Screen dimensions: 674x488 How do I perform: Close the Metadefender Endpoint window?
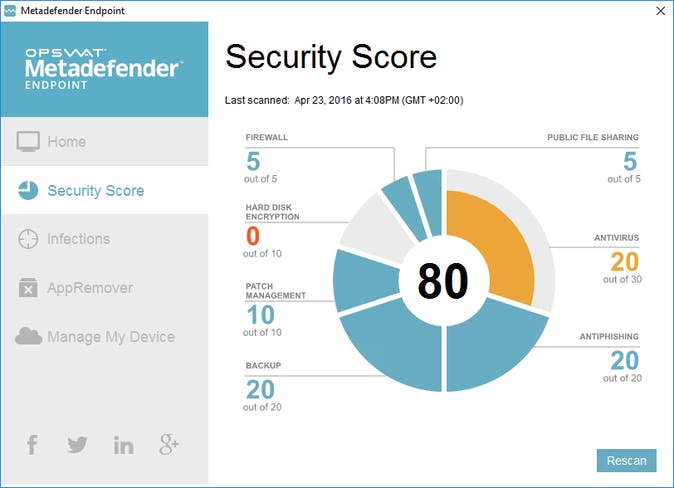click(661, 11)
